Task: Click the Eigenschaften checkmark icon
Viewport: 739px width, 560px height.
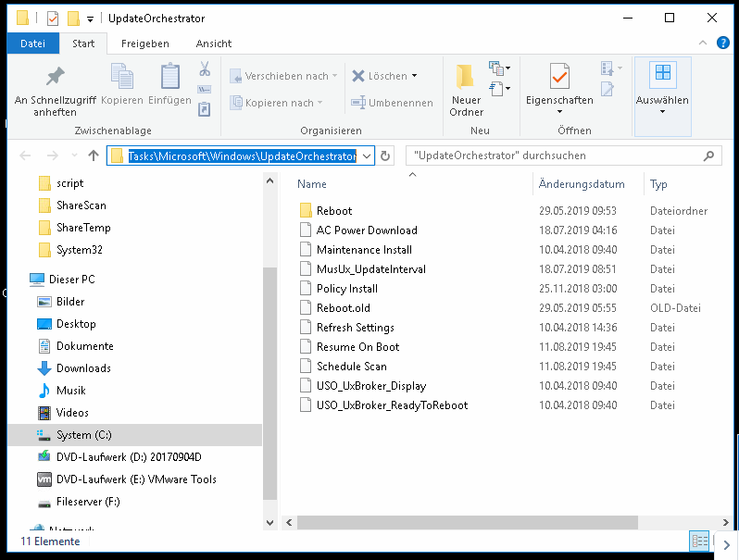Action: 558,76
